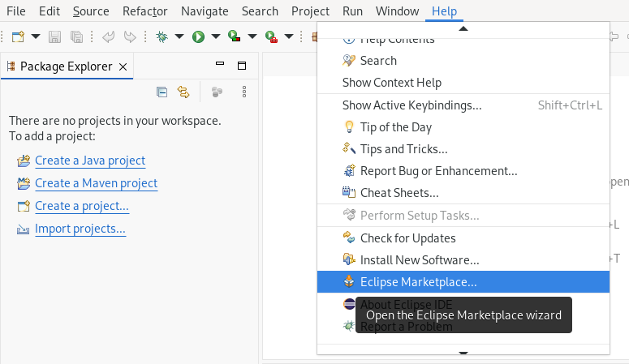Screen dimensions: 629x364
Task: Open the Navigate menu
Action: 205,11
